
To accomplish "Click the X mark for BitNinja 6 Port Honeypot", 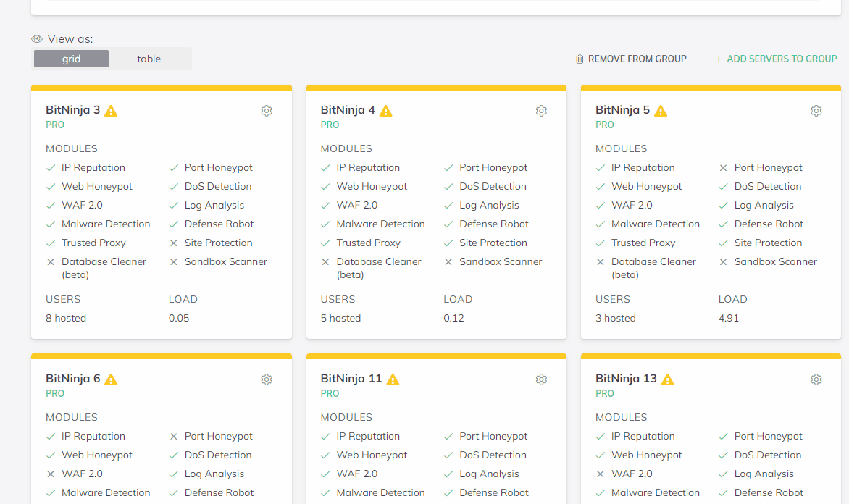I will [x=174, y=437].
